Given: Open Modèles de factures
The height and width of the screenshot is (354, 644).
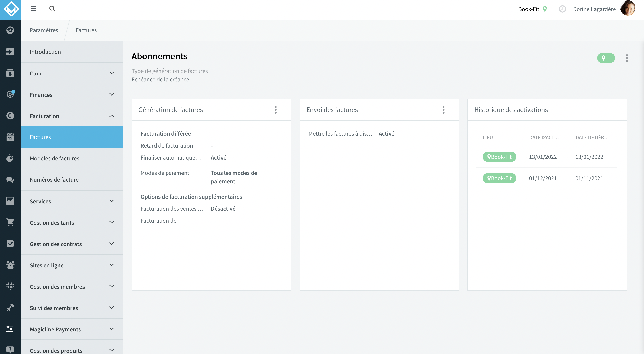Looking at the screenshot, I should point(72,158).
